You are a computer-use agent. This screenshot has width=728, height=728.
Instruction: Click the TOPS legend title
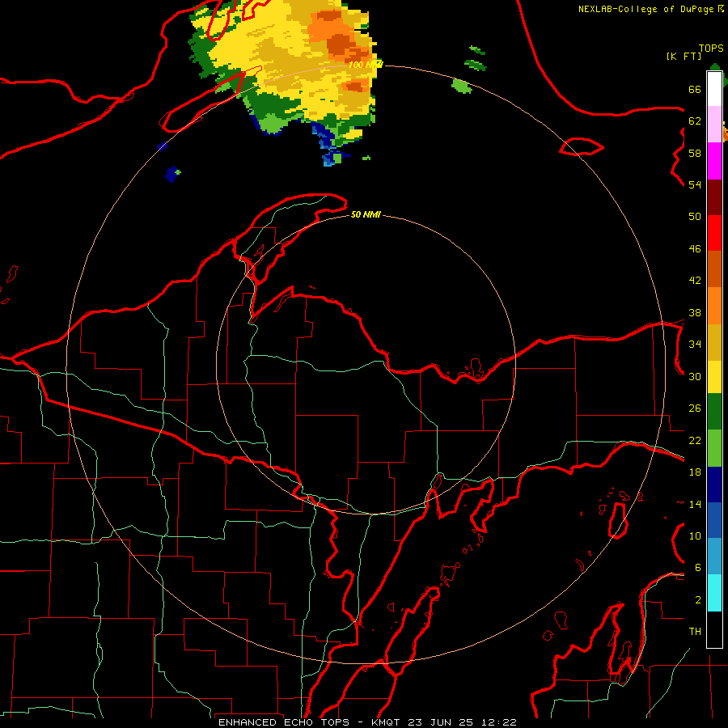711,48
